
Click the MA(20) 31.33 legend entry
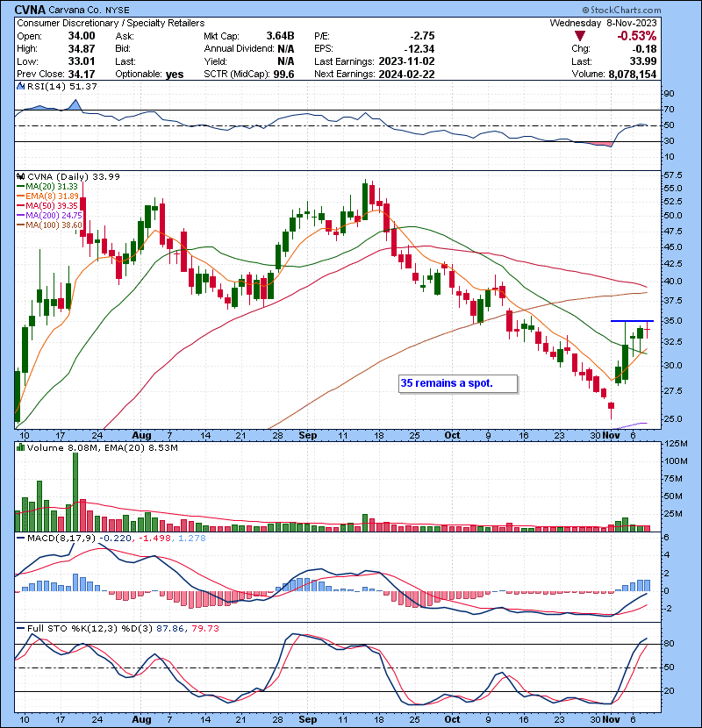pos(52,186)
